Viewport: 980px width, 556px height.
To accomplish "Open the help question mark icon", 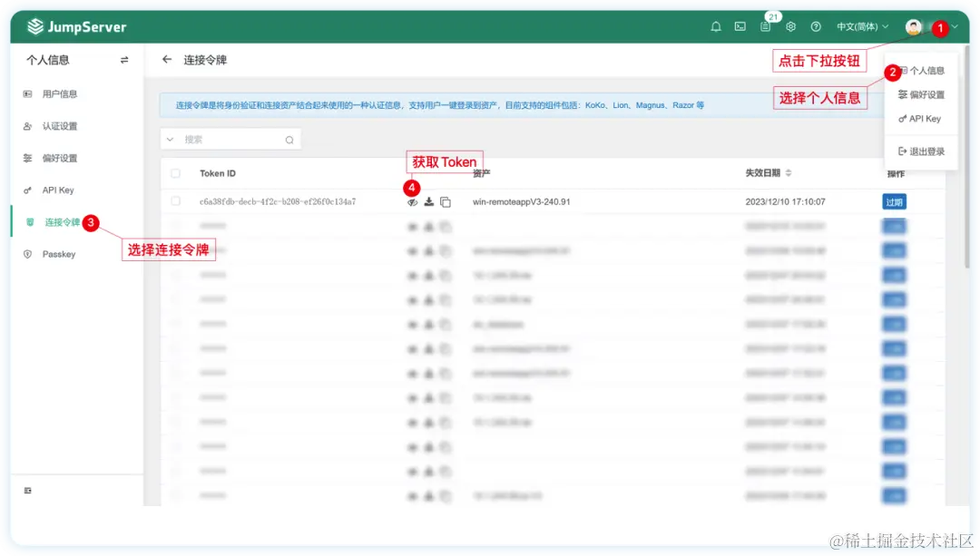I will [816, 27].
